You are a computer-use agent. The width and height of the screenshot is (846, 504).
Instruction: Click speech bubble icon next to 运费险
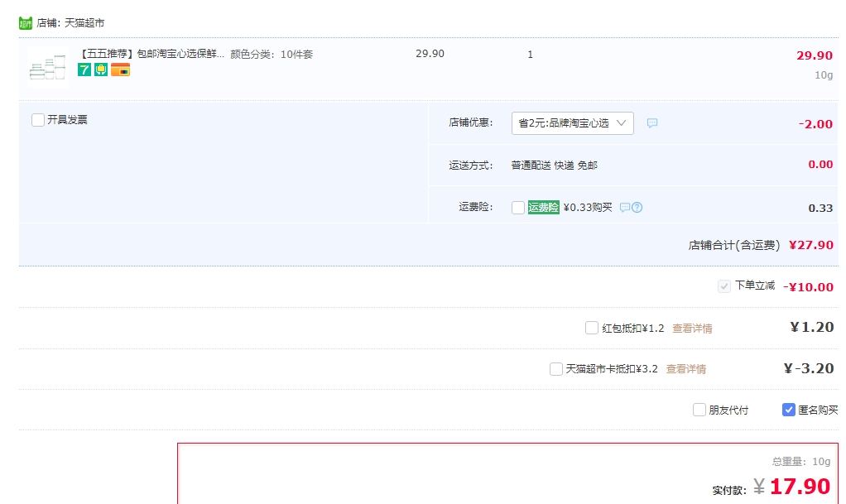click(x=625, y=207)
